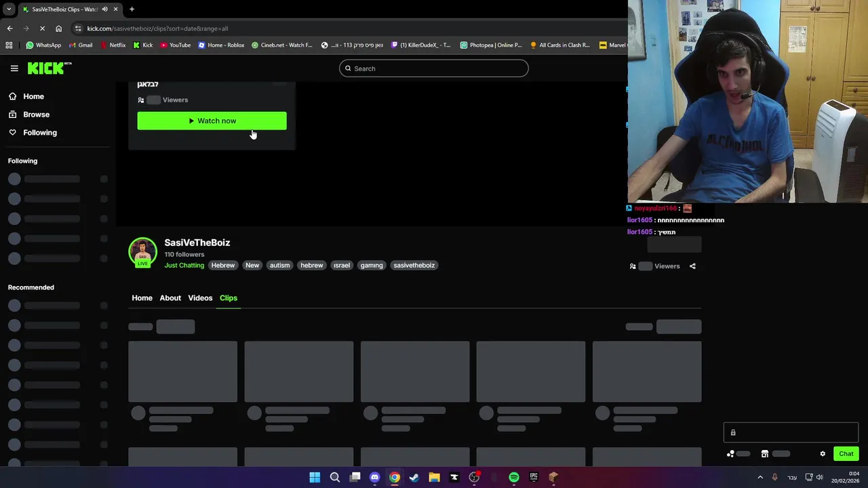The height and width of the screenshot is (488, 868).
Task: Select the sasivetheboiz tag
Action: tap(414, 265)
